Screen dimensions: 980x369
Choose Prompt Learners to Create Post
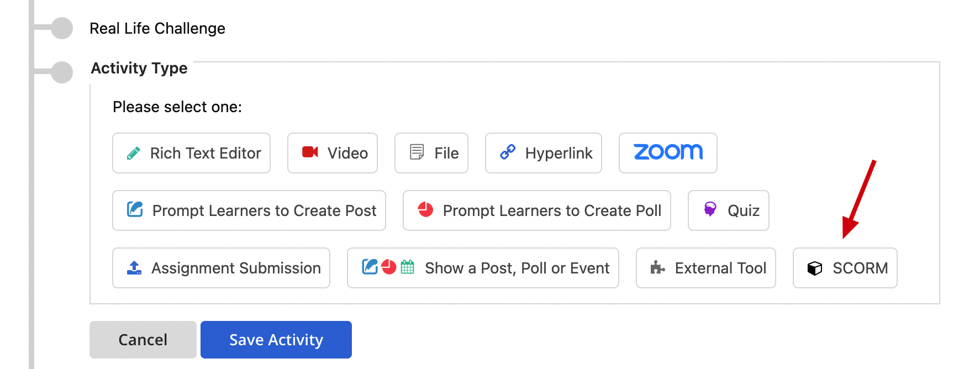249,210
